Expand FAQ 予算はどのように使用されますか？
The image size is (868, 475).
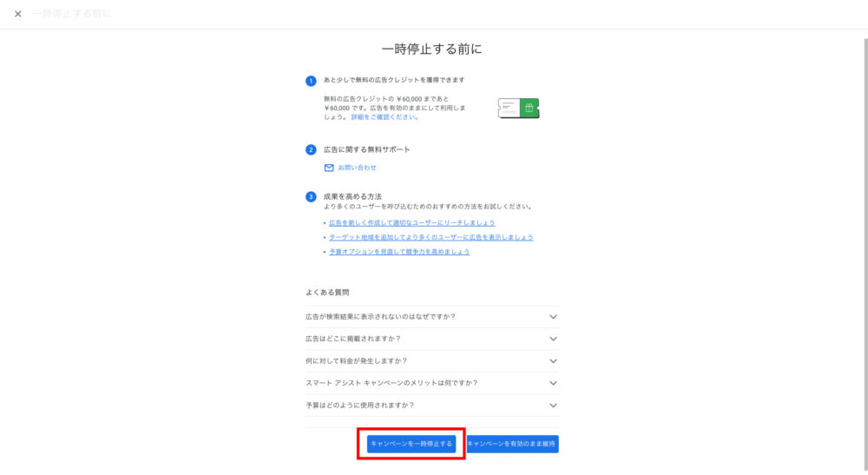point(431,406)
